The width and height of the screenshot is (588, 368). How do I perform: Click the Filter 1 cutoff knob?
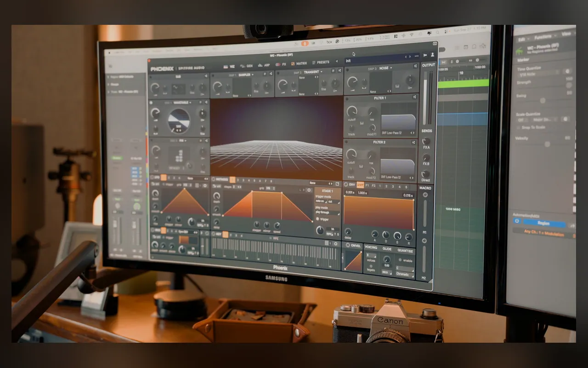pos(351,111)
